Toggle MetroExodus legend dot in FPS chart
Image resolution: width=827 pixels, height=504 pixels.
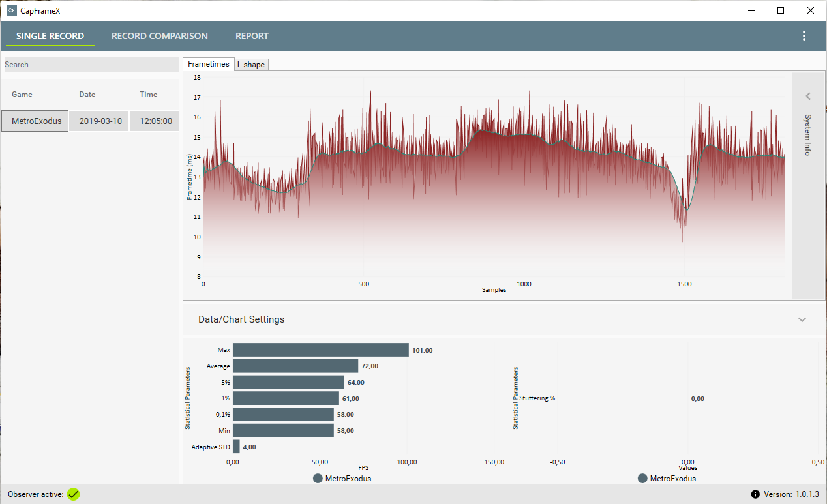[318, 479]
